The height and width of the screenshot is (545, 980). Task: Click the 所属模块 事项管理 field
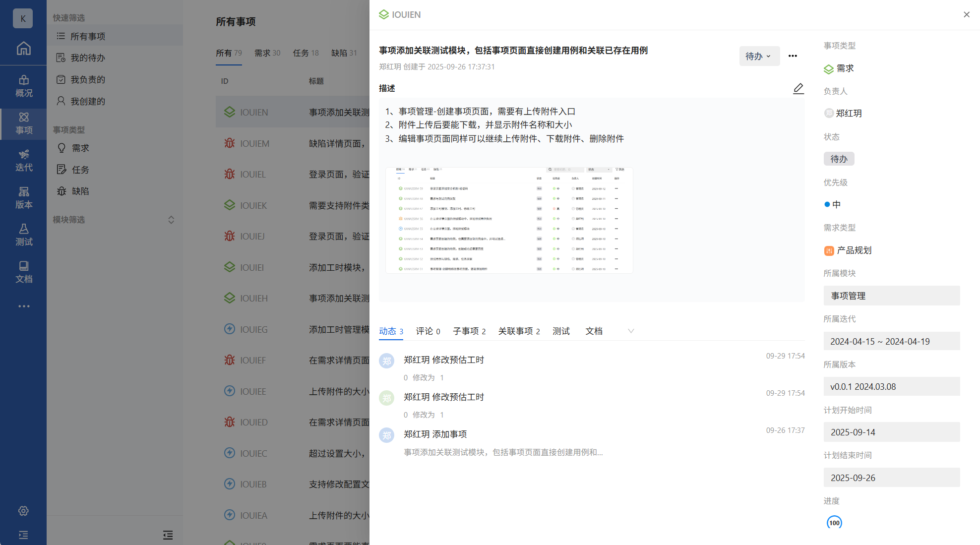pos(891,296)
